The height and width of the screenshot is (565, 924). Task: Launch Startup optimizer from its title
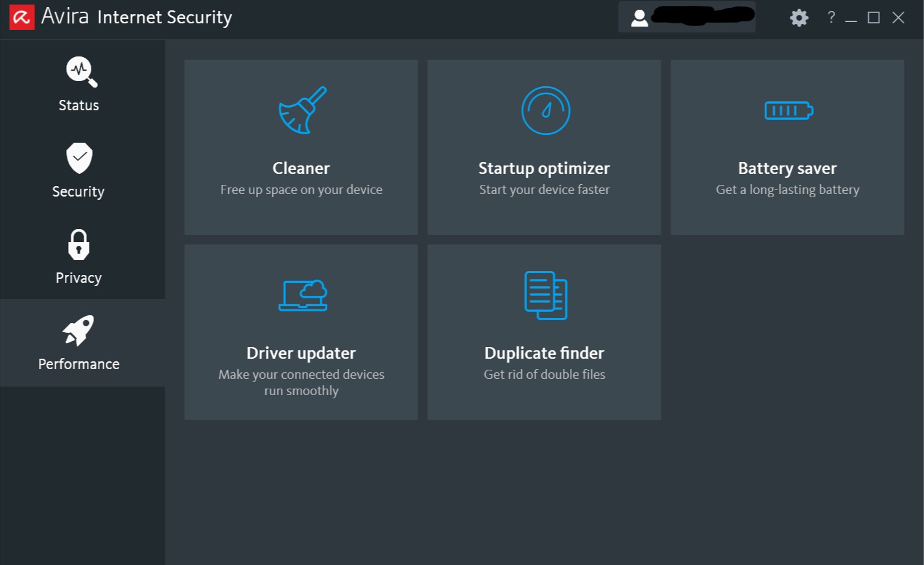point(544,168)
